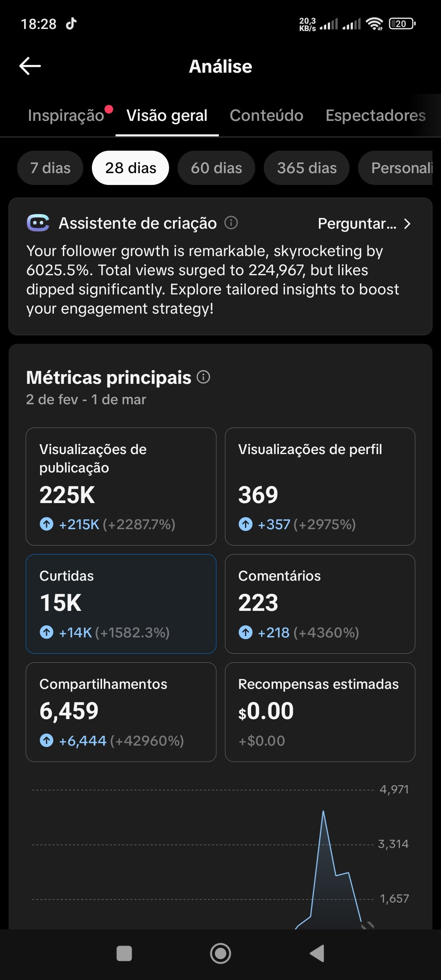
Task: Tap the back arrow icon
Action: click(x=30, y=66)
